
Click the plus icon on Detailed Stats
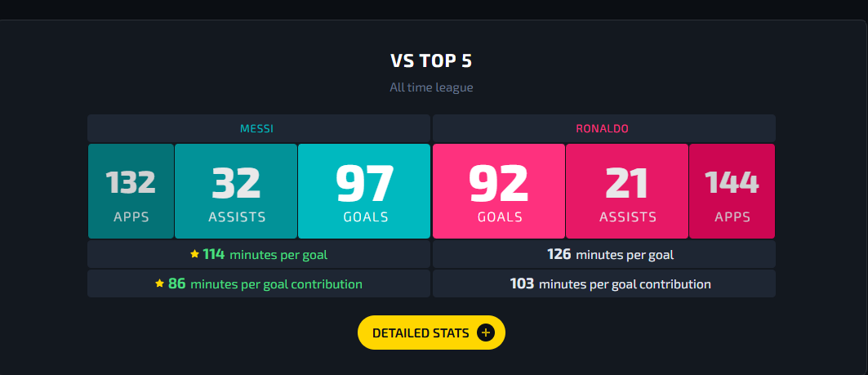tap(486, 333)
